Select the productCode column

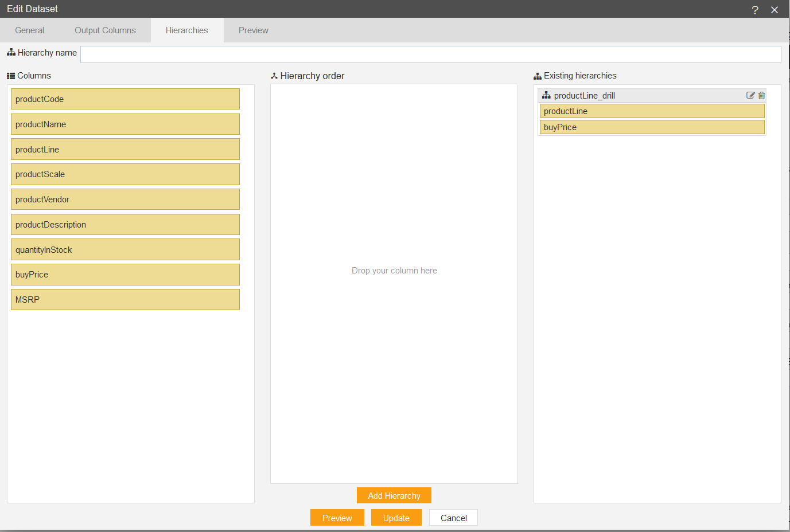[x=125, y=99]
